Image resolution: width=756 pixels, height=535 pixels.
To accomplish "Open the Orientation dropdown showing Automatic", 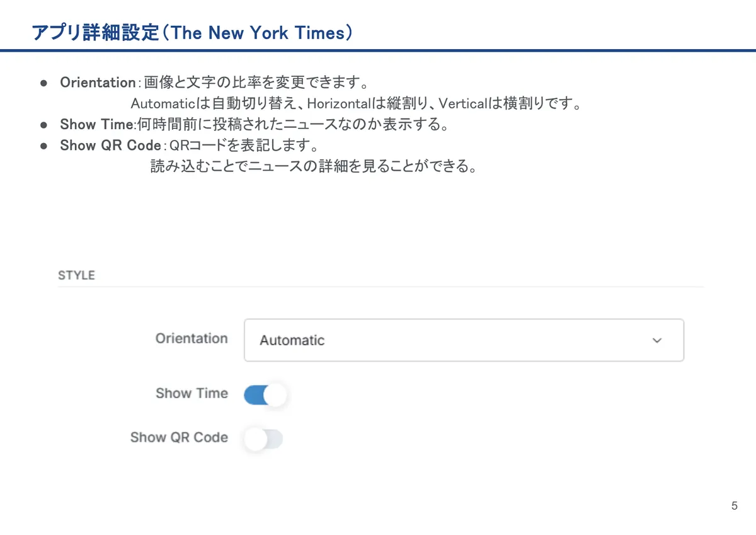I will coord(464,340).
